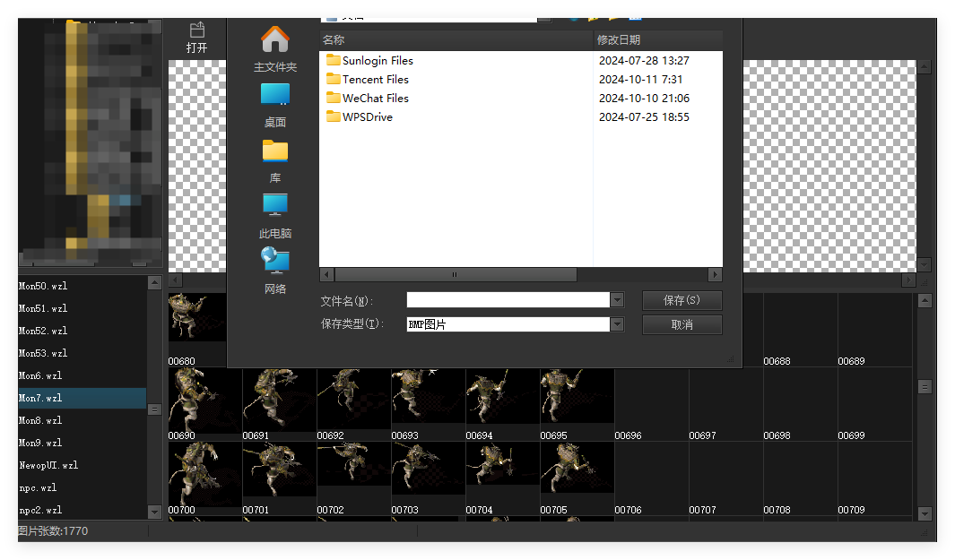
Task: Select image slot 00709
Action: click(x=874, y=478)
